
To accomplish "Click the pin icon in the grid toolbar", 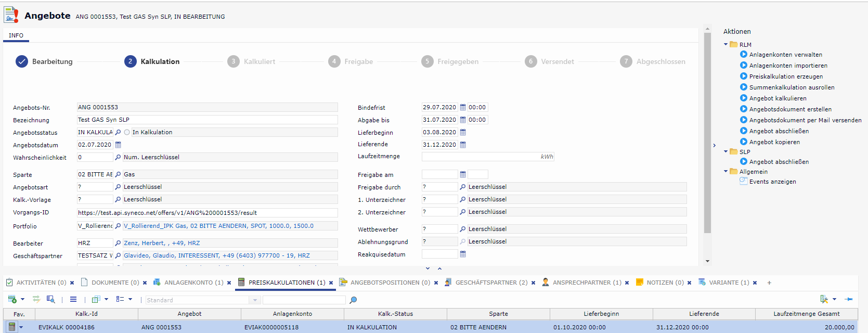I will point(849,299).
